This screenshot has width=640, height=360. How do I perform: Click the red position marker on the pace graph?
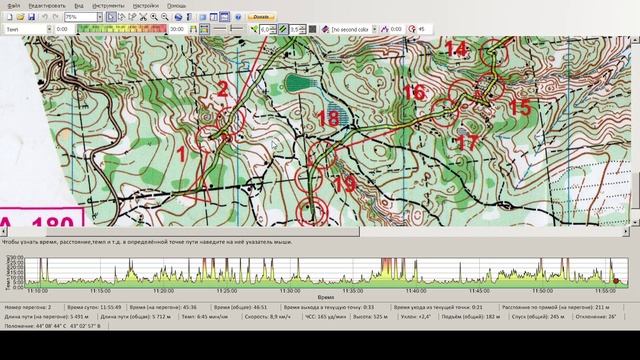616,281
